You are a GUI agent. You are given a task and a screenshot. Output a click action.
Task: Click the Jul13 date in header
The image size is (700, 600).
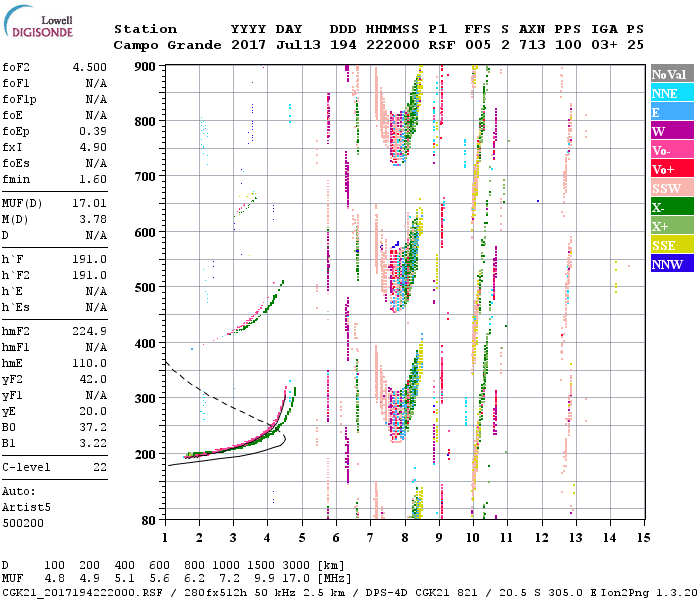click(x=298, y=45)
